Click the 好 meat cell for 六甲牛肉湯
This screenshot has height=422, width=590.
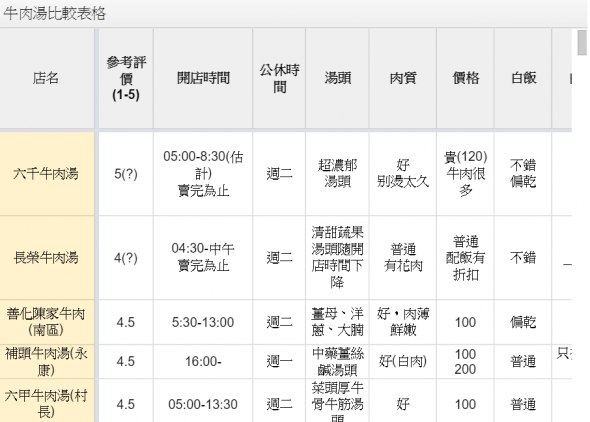[403, 401]
